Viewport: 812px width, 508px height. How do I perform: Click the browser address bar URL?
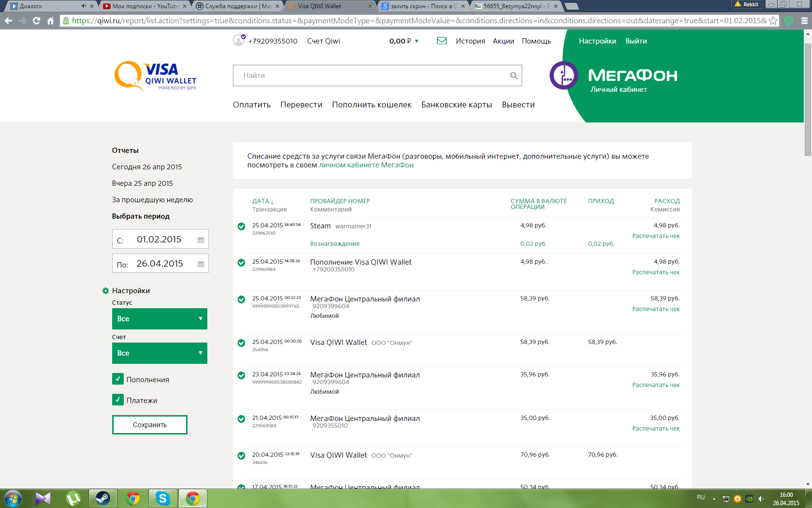pos(419,21)
